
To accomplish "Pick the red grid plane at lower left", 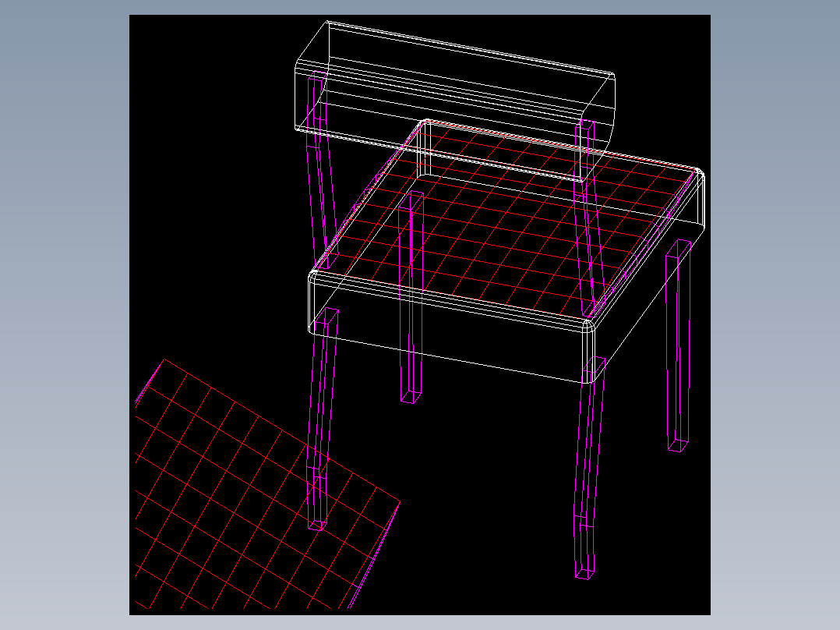I will [266, 484].
